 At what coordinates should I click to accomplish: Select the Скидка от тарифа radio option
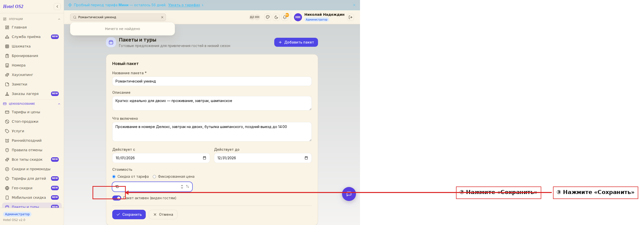pyautogui.click(x=114, y=176)
